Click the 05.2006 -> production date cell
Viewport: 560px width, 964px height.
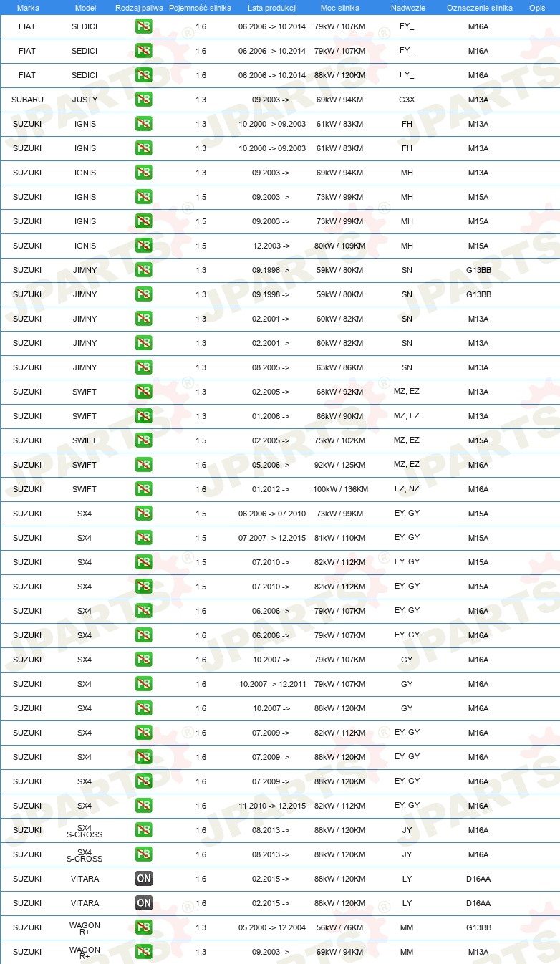[271, 465]
